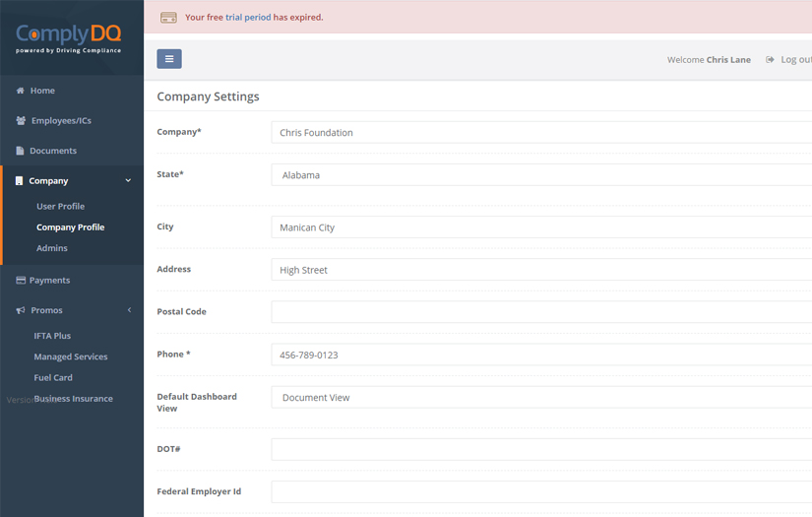Focus the empty Postal Code field

pos(541,312)
